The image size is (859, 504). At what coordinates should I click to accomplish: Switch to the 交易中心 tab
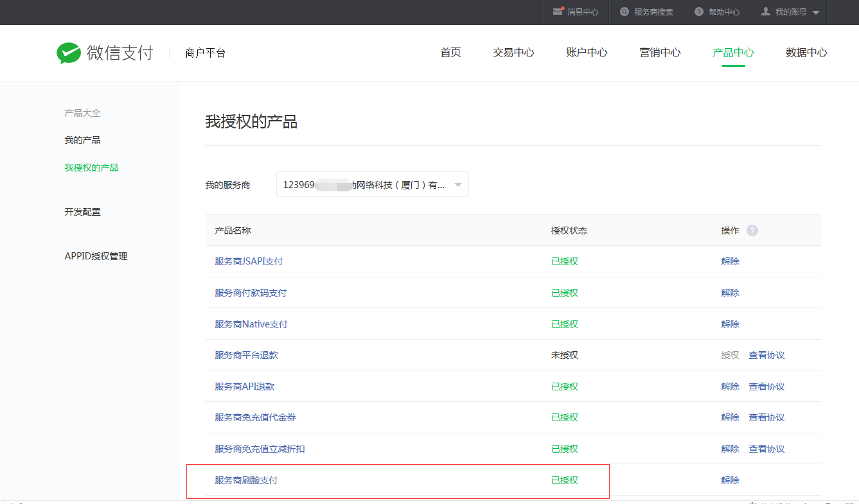[x=513, y=53]
